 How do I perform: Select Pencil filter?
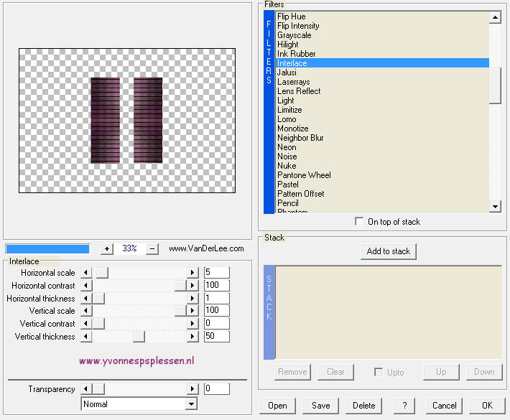pyautogui.click(x=382, y=203)
